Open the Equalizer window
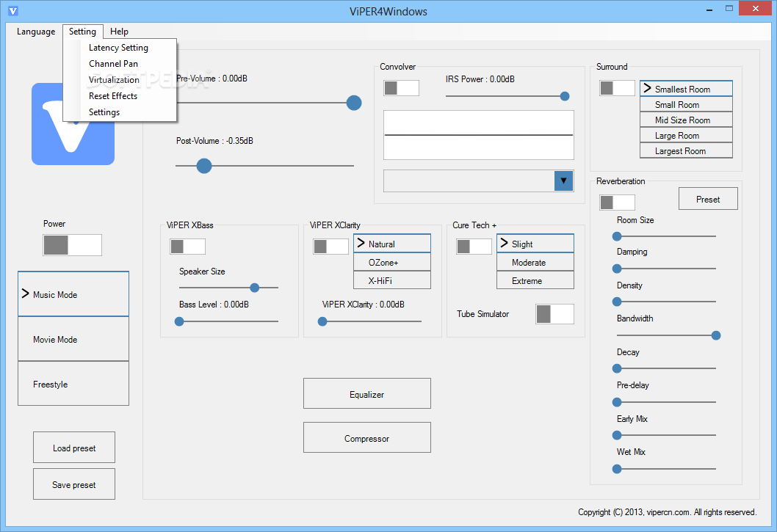The image size is (777, 532). 366,394
